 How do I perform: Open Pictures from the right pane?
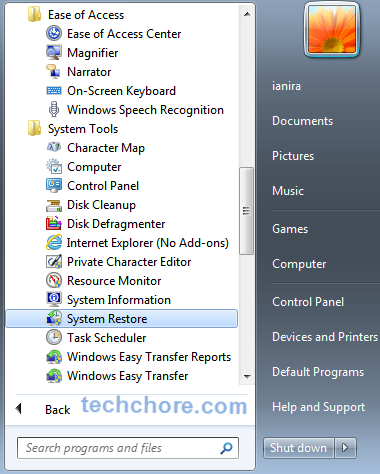click(293, 156)
